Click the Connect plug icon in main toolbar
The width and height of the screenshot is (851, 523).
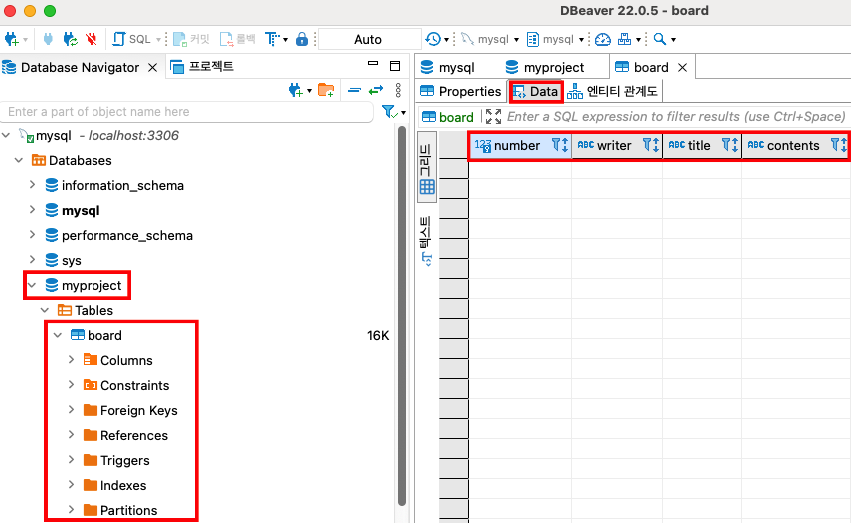tap(48, 39)
